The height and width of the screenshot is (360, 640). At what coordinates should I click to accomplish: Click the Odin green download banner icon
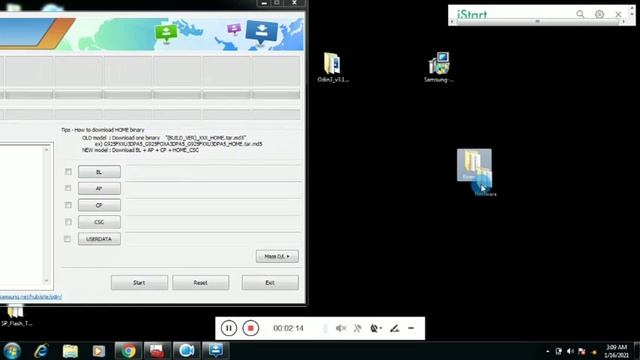point(166,33)
